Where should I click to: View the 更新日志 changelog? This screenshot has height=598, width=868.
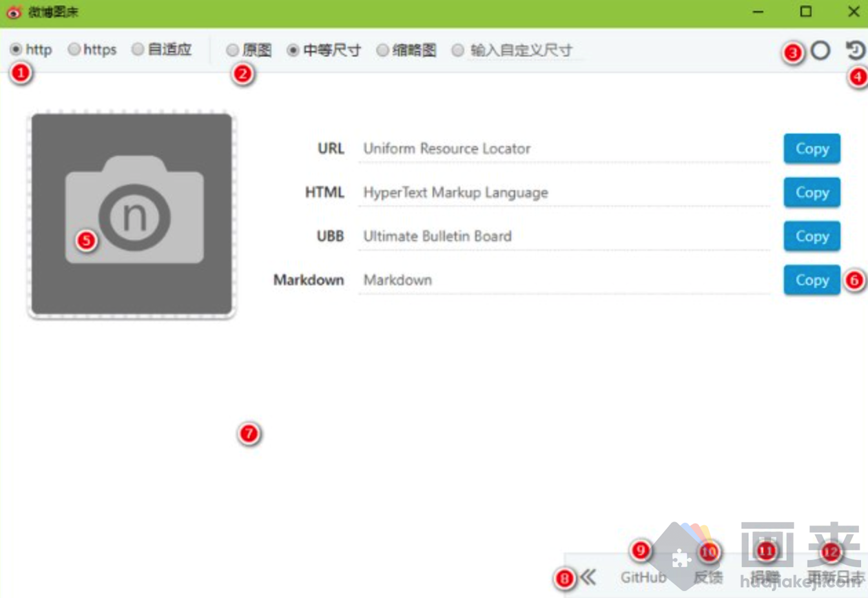click(x=829, y=577)
